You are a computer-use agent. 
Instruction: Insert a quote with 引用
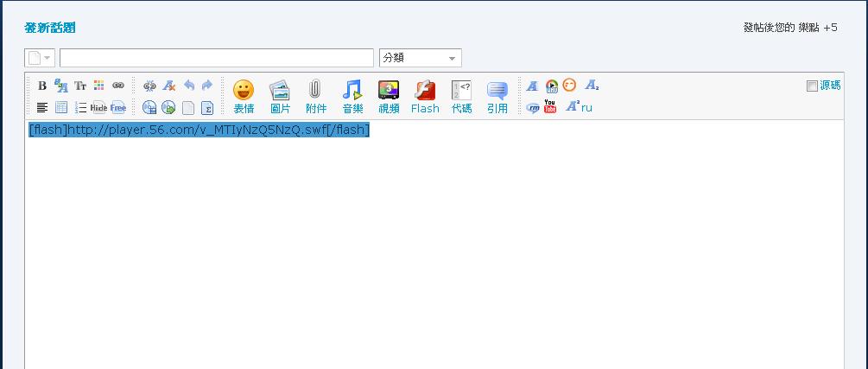coord(497,97)
